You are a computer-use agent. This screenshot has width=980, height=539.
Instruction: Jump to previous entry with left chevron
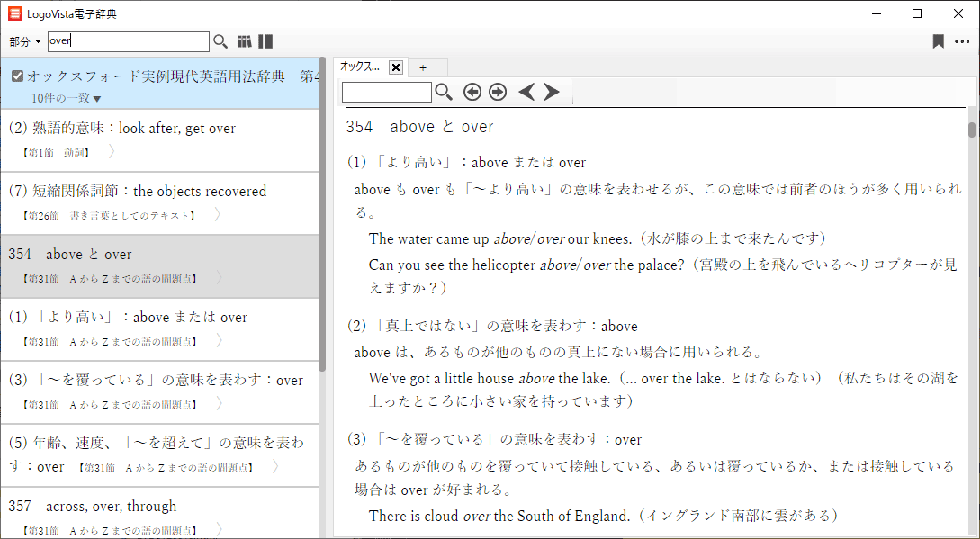coord(526,92)
